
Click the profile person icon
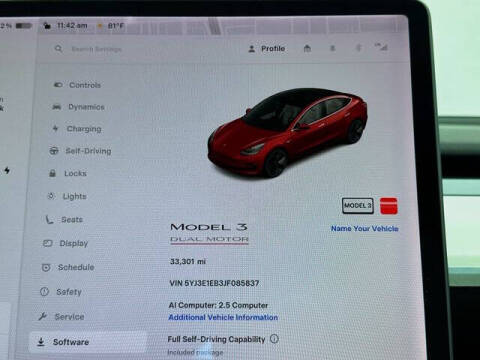tap(252, 49)
